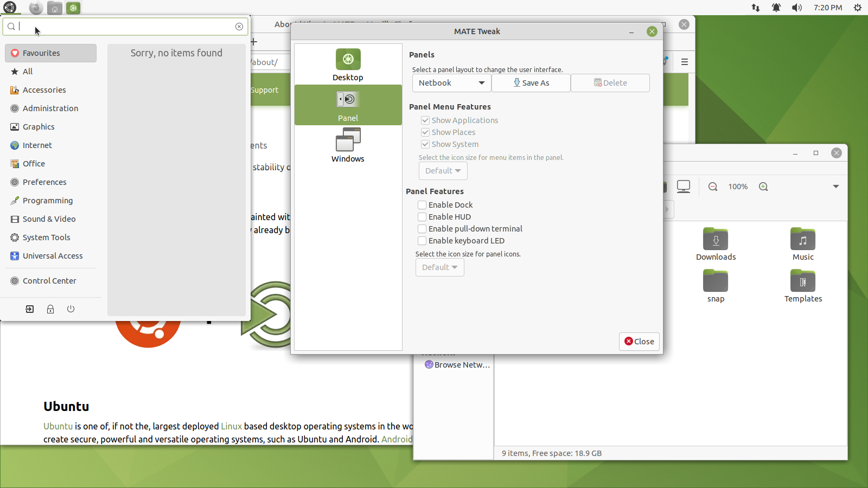
Task: Select Internet category in menu
Action: pos(50,145)
